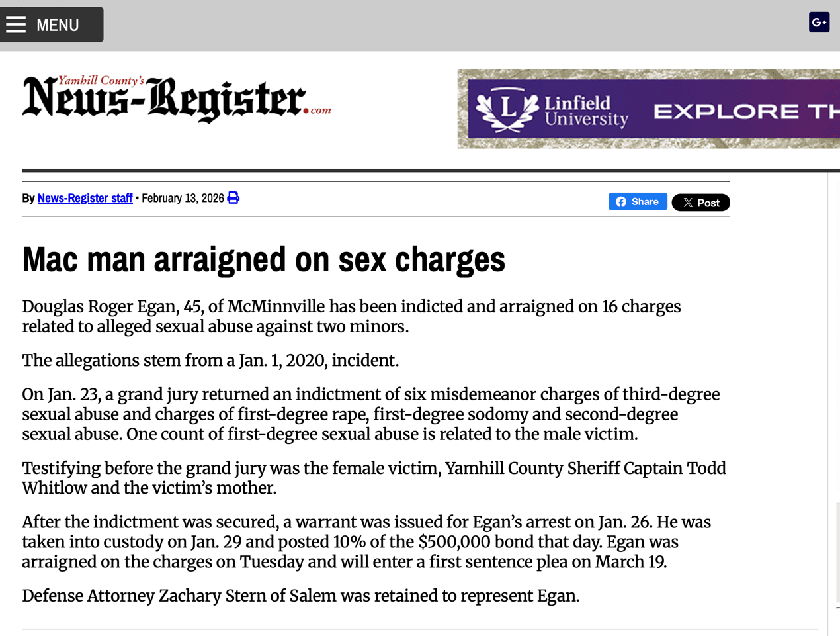Click the MENU label text
The height and width of the screenshot is (636, 840).
(58, 25)
